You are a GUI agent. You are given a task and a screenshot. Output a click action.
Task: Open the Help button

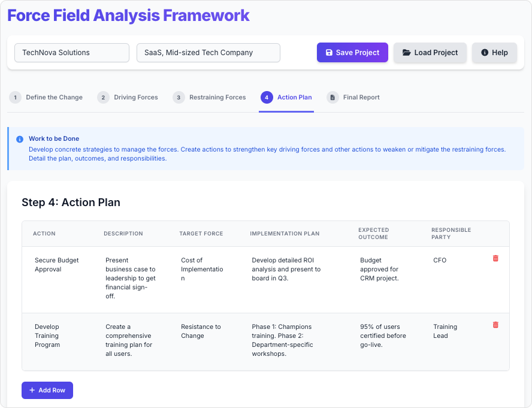494,53
